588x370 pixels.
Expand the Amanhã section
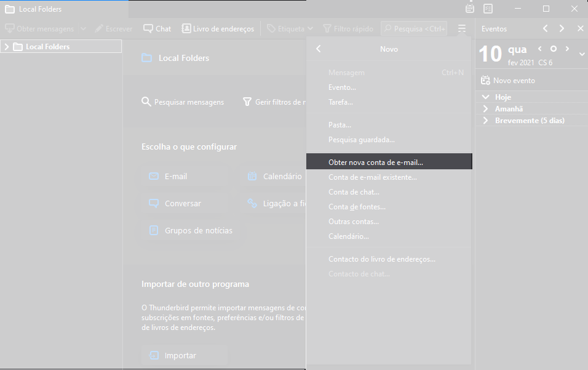pos(486,109)
